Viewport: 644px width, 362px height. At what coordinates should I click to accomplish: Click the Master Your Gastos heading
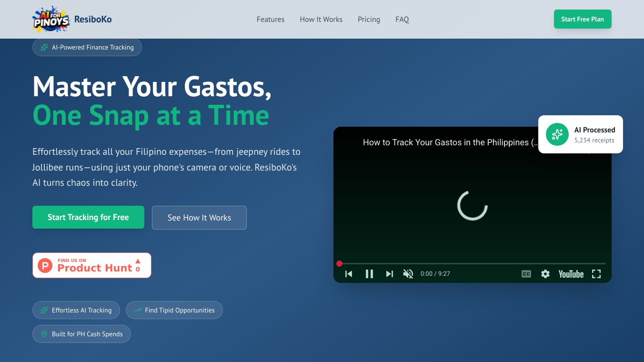152,87
